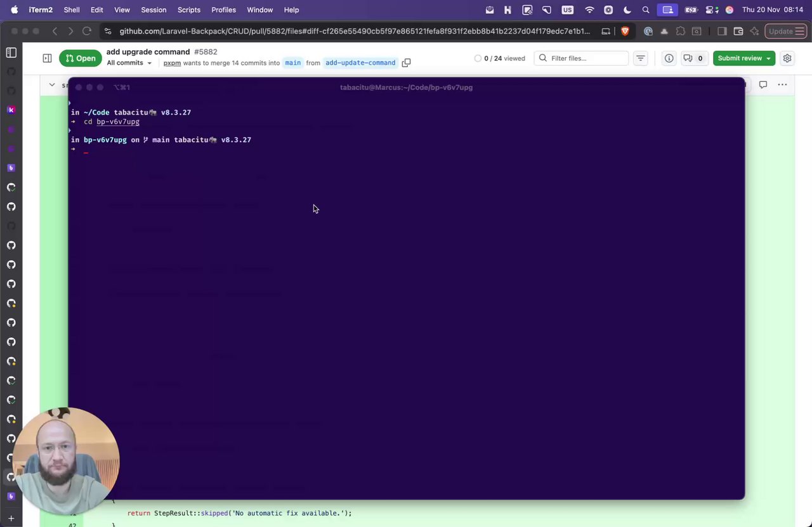This screenshot has width=812, height=527.
Task: Toggle the browser sidebar panel icon
Action: tap(722, 31)
